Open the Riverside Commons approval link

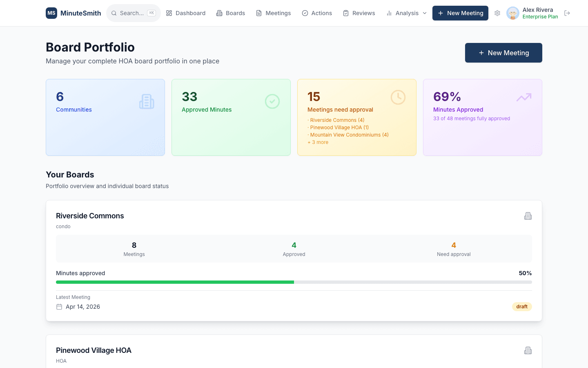tap(336, 120)
